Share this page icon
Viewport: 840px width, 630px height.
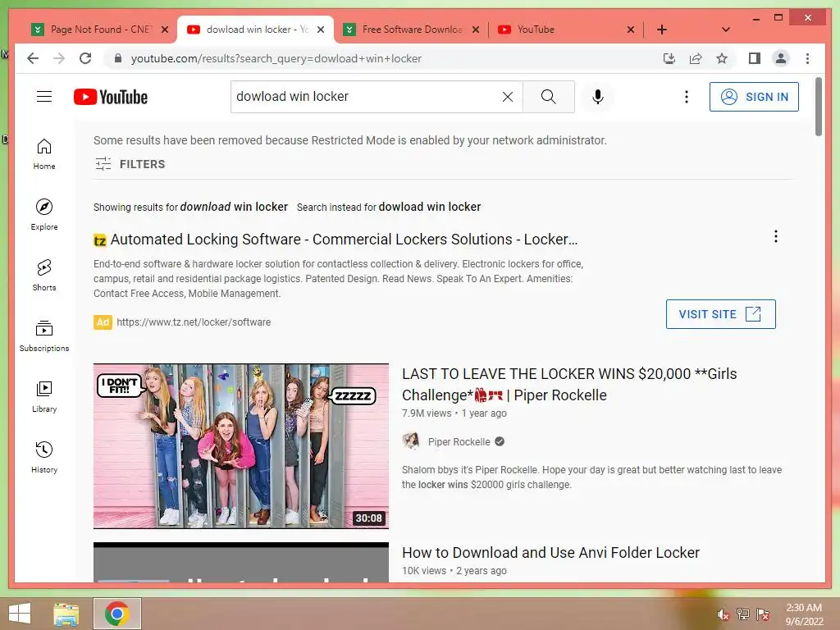click(x=696, y=58)
